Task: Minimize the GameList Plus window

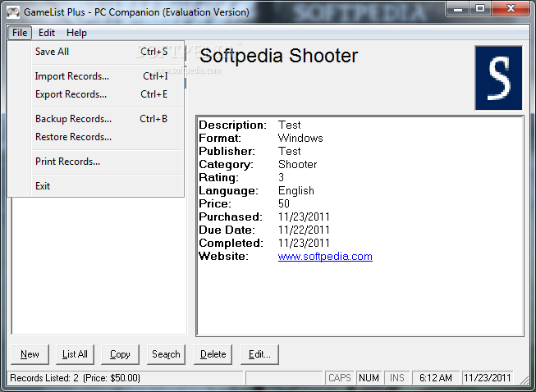Action: (458, 9)
